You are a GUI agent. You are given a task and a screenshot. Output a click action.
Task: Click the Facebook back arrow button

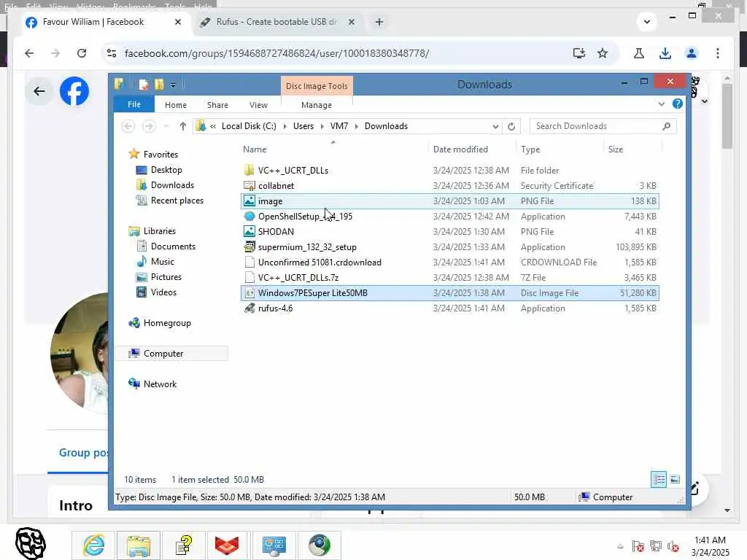(x=39, y=91)
